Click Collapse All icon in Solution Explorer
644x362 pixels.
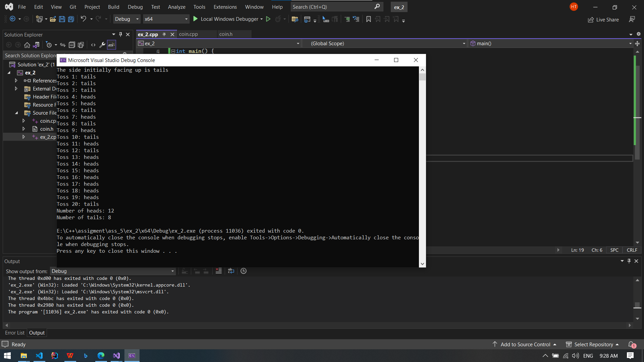(x=71, y=45)
